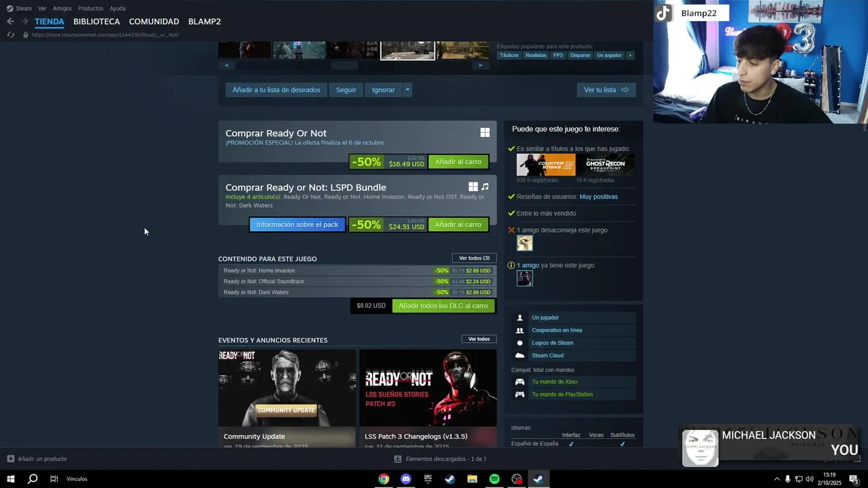Screen dimensions: 868x488
Task: Click the screenshot strip scrollbar handle
Action: (x=344, y=65)
